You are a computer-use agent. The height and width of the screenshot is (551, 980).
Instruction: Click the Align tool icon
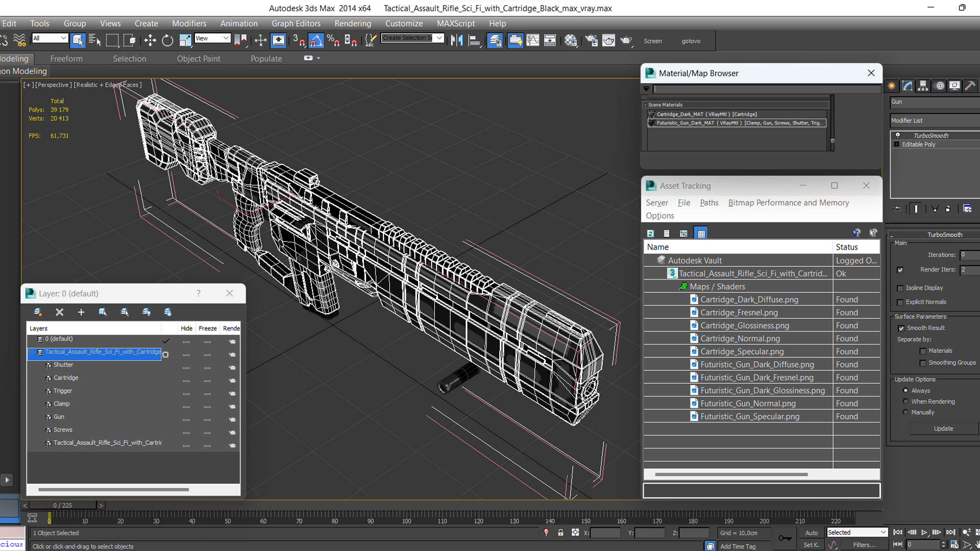[x=474, y=40]
